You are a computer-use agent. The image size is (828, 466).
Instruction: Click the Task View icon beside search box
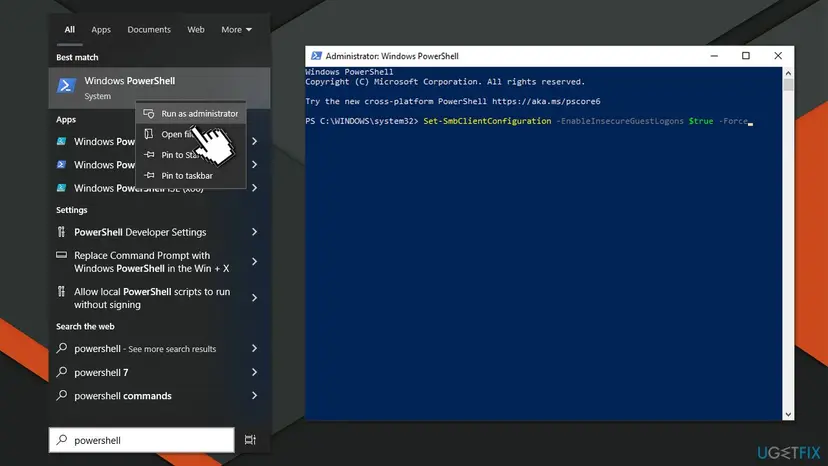(x=250, y=440)
